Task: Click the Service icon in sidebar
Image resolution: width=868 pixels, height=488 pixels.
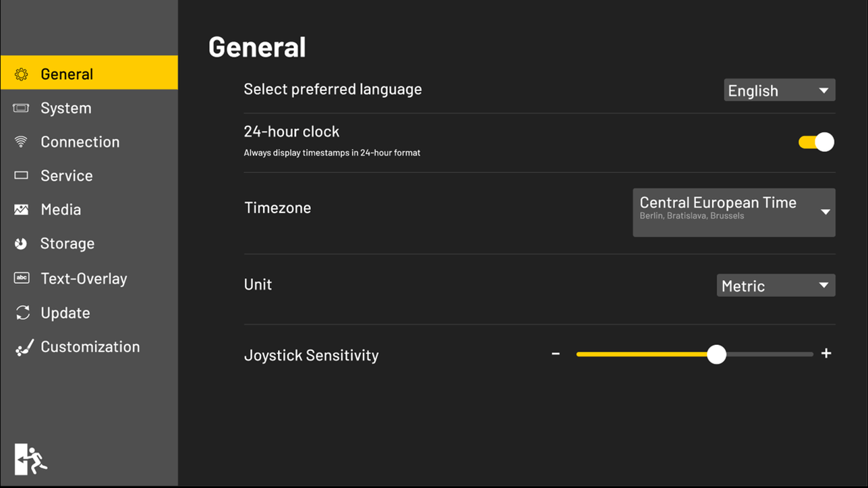Action: point(22,175)
